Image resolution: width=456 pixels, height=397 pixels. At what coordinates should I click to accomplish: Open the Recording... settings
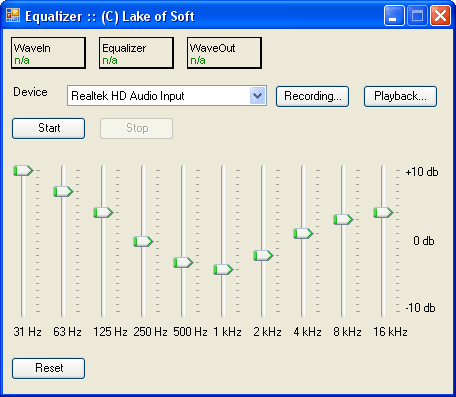(x=312, y=96)
